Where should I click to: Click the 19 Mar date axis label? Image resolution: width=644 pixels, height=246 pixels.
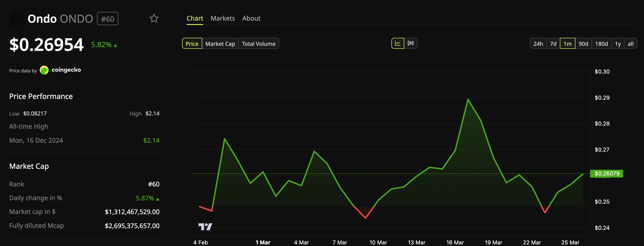pos(493,243)
